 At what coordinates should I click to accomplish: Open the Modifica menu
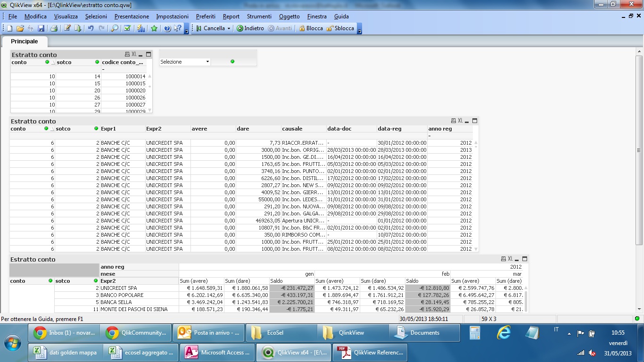(x=35, y=16)
